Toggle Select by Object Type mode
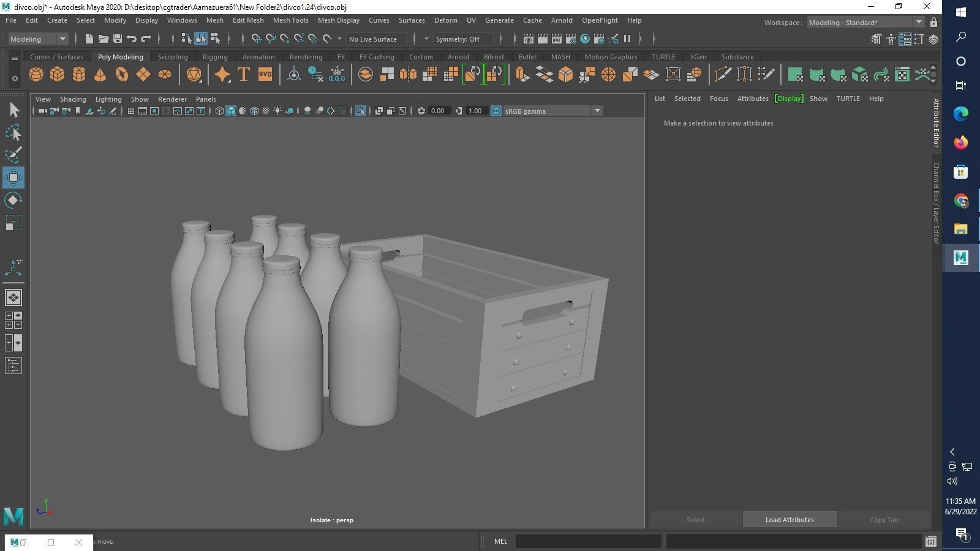Image resolution: width=980 pixels, height=551 pixels. pyautogui.click(x=201, y=39)
